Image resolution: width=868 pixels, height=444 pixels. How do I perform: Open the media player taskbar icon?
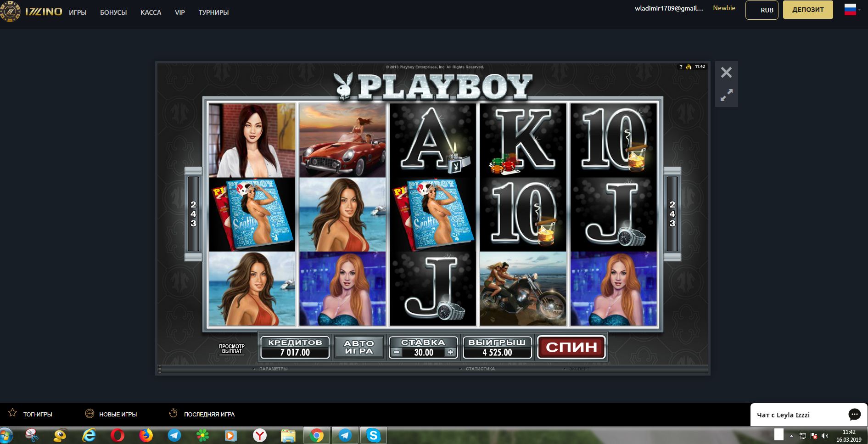click(231, 435)
